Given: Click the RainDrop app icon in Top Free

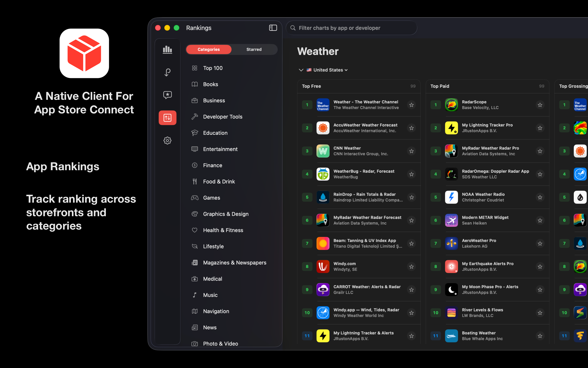Looking at the screenshot, I should pos(323,197).
